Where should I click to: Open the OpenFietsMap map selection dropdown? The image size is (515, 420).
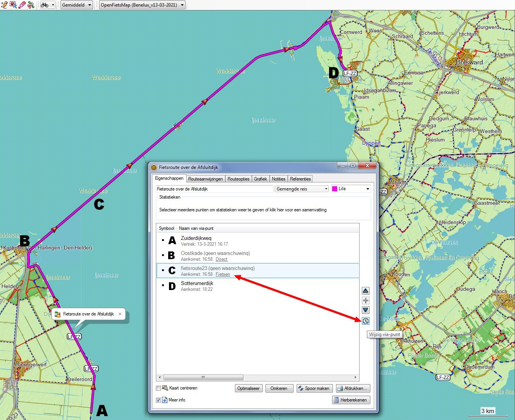[142, 5]
